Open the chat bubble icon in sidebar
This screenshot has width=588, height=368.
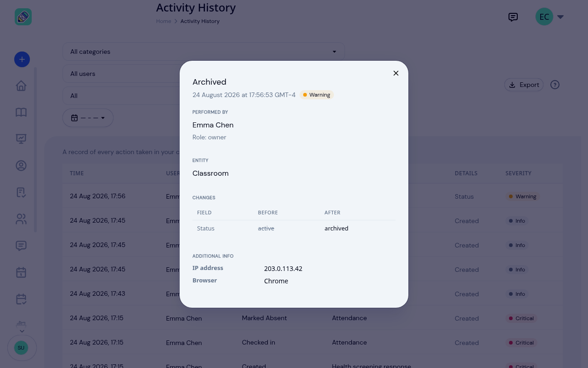point(21,246)
